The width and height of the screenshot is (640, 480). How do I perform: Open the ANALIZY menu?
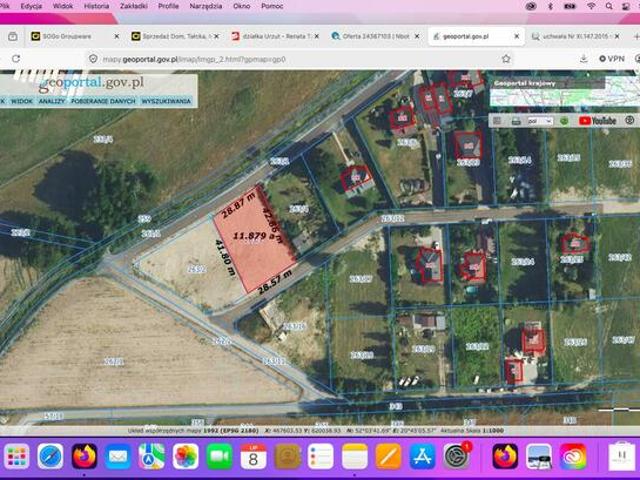click(x=52, y=101)
